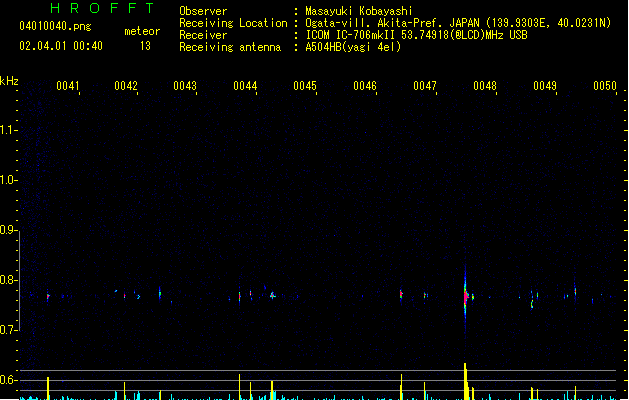Click the 1.1 kHz axis label
The image size is (629, 400).
pos(8,130)
